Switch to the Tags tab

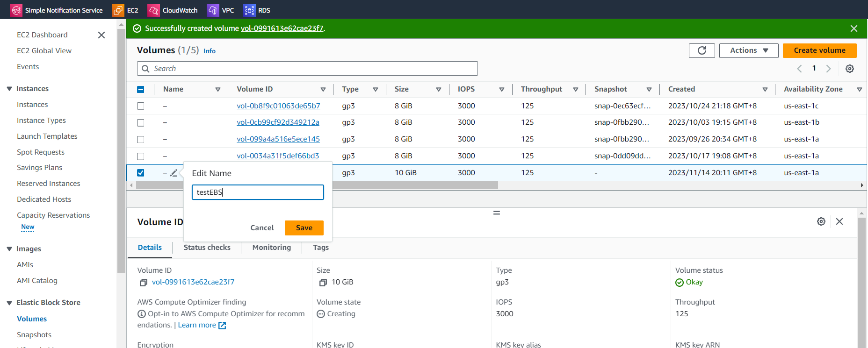321,248
